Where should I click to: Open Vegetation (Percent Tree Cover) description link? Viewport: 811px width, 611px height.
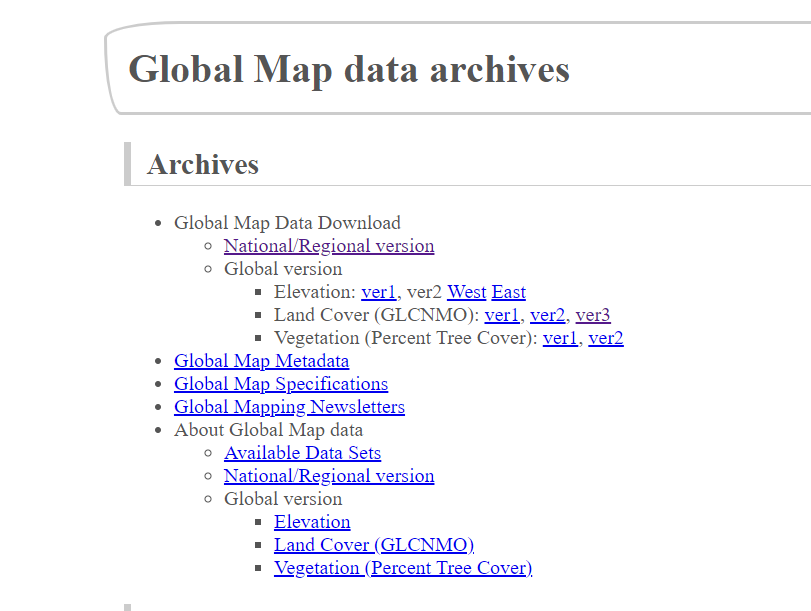click(x=403, y=568)
